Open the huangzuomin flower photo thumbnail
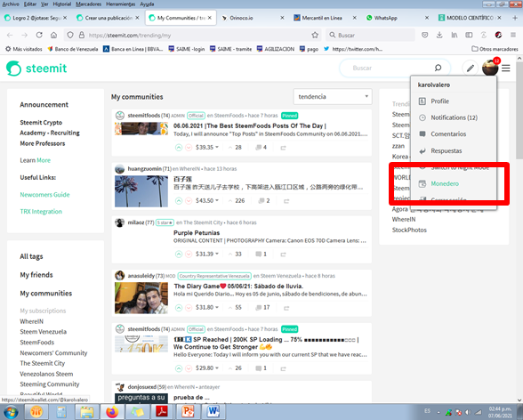This screenshot has width=523, height=420. pos(141,191)
